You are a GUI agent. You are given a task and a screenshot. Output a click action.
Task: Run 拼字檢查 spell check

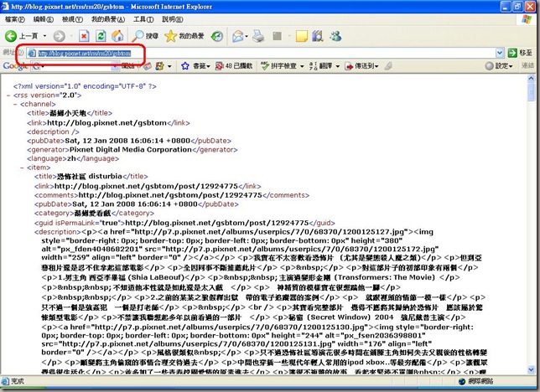(278, 65)
